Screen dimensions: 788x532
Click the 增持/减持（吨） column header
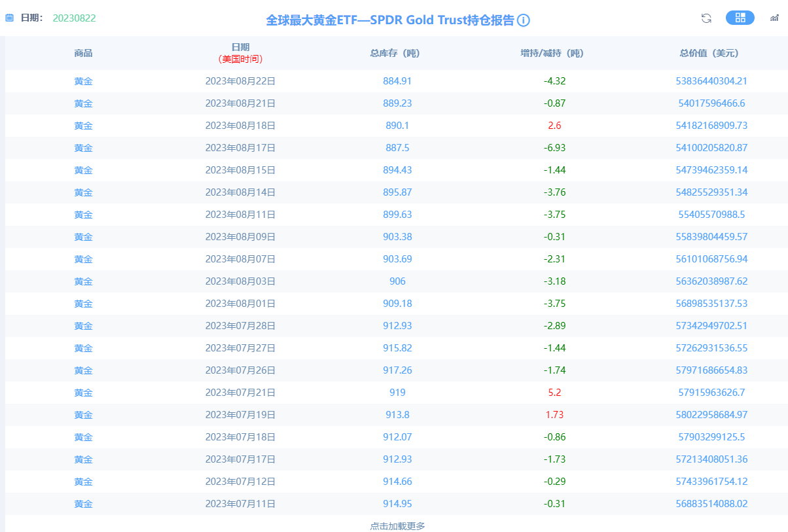552,53
